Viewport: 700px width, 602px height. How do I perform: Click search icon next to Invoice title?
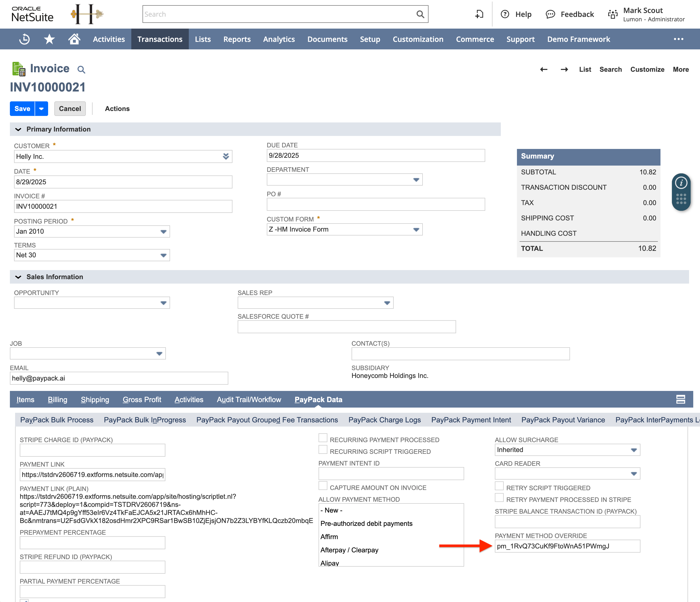81,69
